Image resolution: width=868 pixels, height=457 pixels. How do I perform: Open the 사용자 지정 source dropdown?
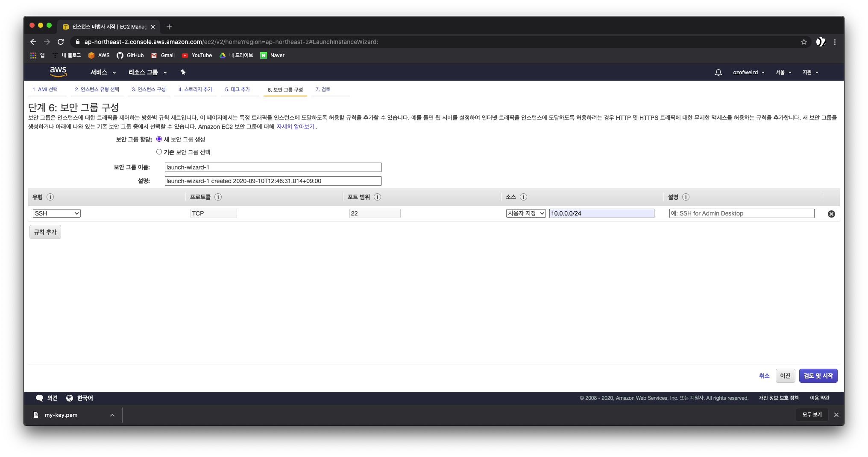coord(526,213)
